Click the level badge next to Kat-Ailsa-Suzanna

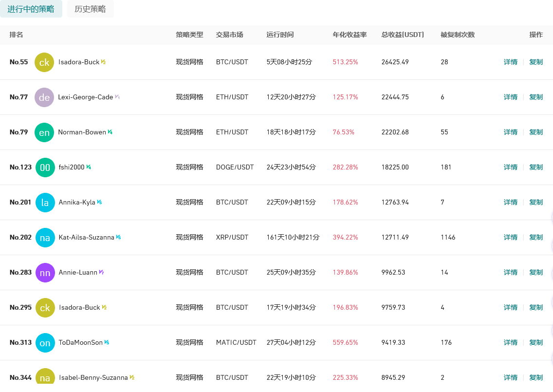(x=118, y=237)
